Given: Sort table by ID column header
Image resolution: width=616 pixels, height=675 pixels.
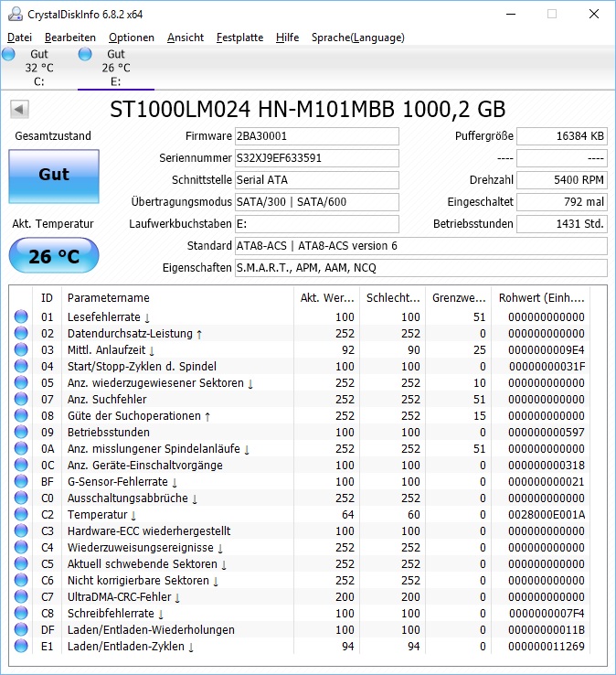Looking at the screenshot, I should (x=47, y=298).
